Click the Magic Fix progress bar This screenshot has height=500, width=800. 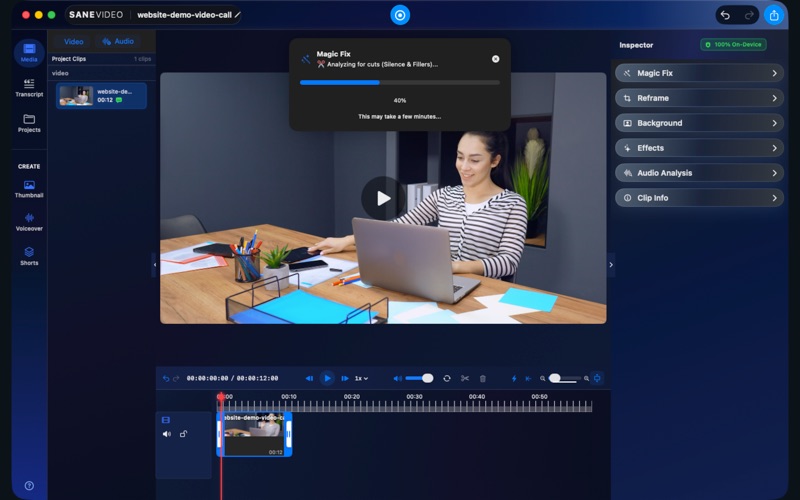[399, 82]
